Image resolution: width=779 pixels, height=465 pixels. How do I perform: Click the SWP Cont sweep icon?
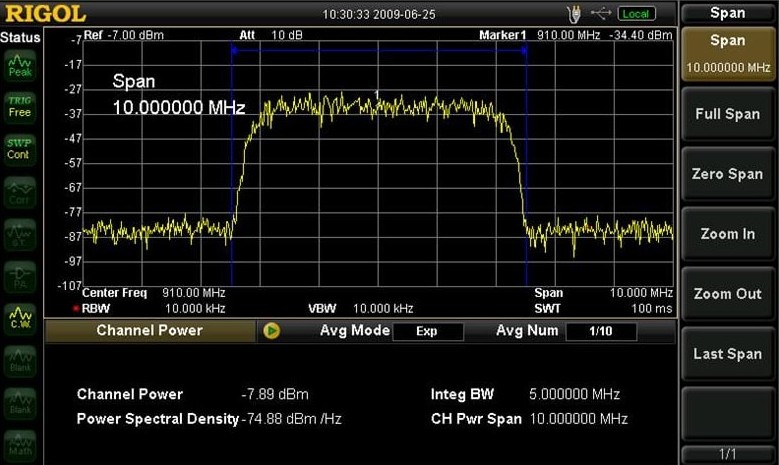[20, 148]
